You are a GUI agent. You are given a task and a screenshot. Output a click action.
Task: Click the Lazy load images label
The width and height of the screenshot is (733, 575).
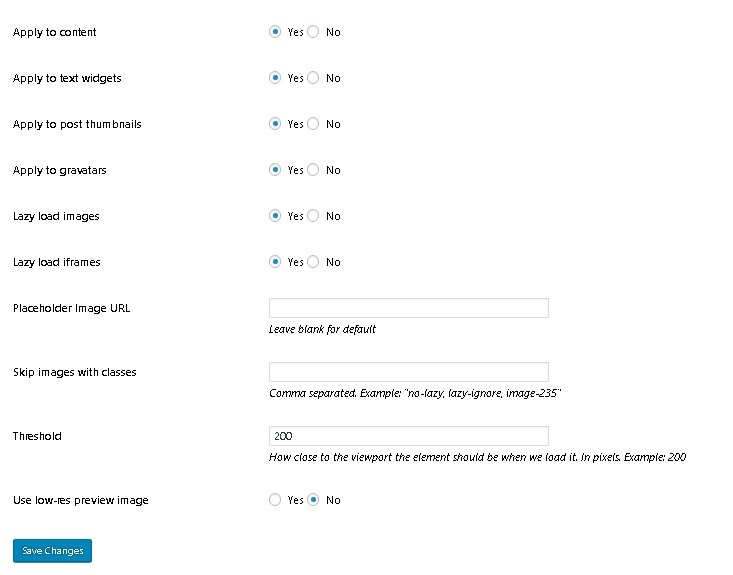(x=56, y=216)
